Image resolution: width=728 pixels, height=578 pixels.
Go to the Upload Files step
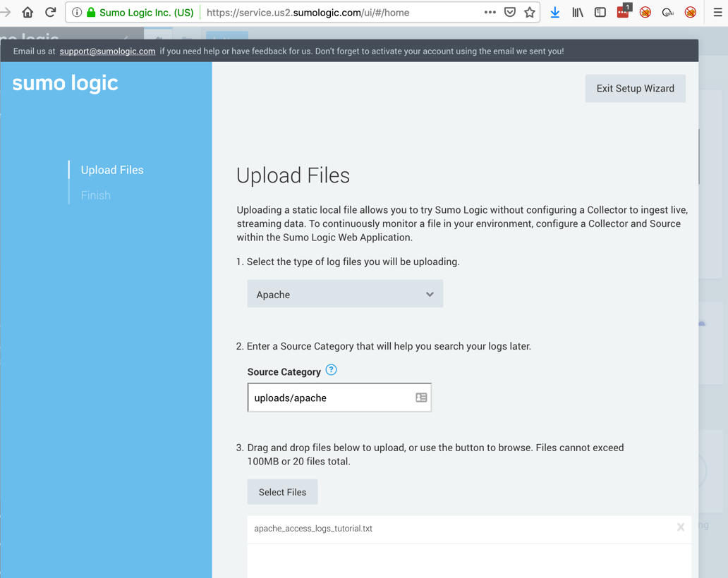click(x=112, y=170)
